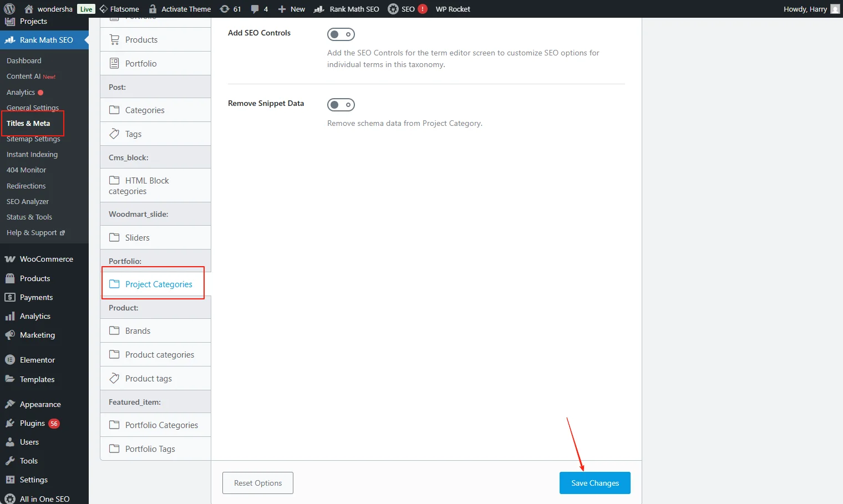Click Rank Math SEO icon in admin bar
843x504 pixels.
pyautogui.click(x=319, y=9)
